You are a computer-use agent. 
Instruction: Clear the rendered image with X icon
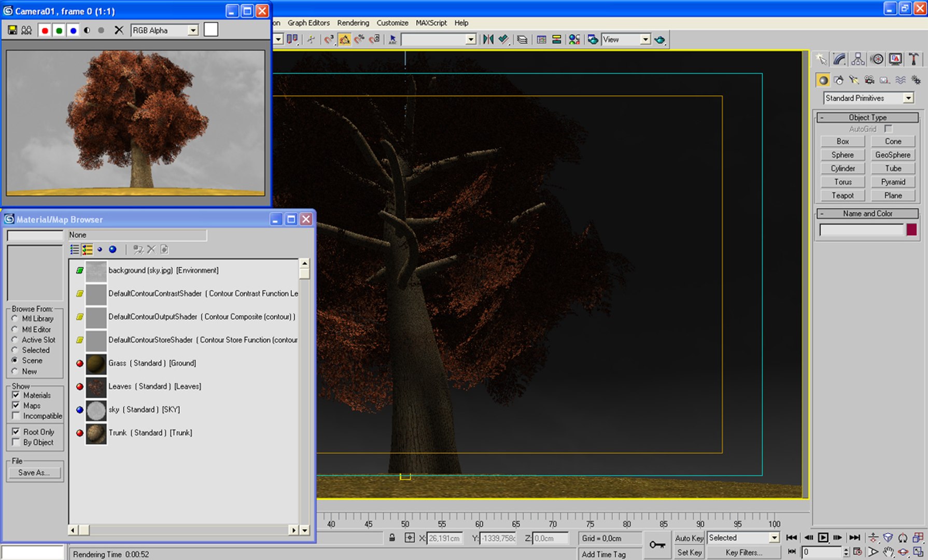pyautogui.click(x=119, y=30)
